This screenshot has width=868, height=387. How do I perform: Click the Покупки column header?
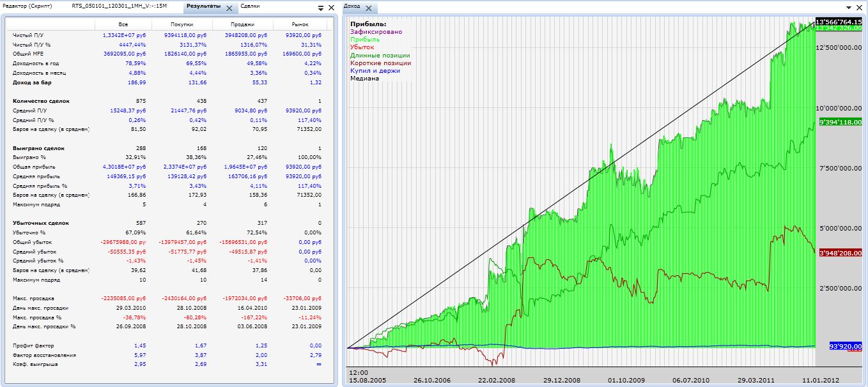point(182,24)
